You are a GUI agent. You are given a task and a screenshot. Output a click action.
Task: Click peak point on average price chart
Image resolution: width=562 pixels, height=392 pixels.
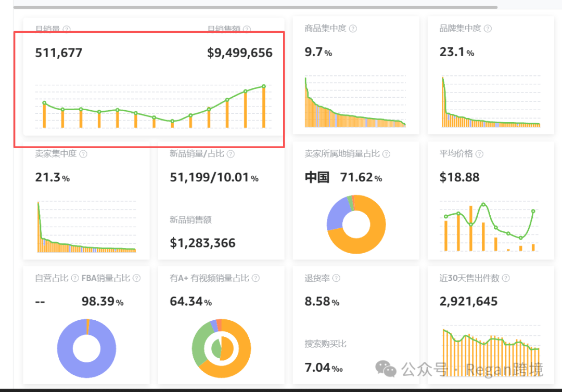[x=483, y=205]
